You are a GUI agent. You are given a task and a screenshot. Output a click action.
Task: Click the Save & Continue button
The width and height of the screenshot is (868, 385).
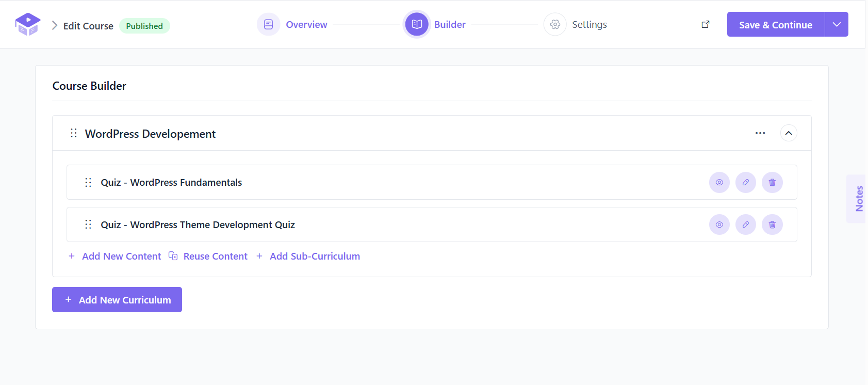(776, 24)
